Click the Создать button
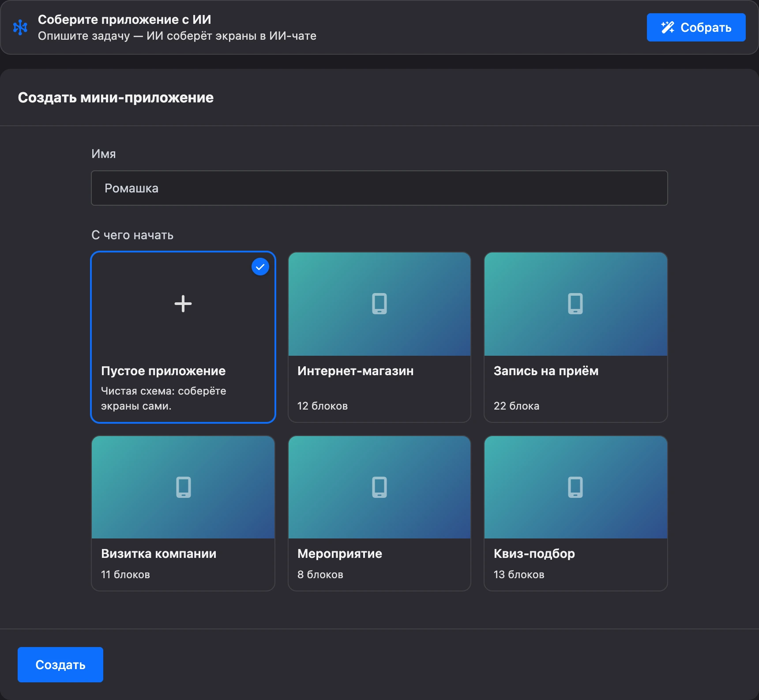759x700 pixels. pyautogui.click(x=60, y=665)
